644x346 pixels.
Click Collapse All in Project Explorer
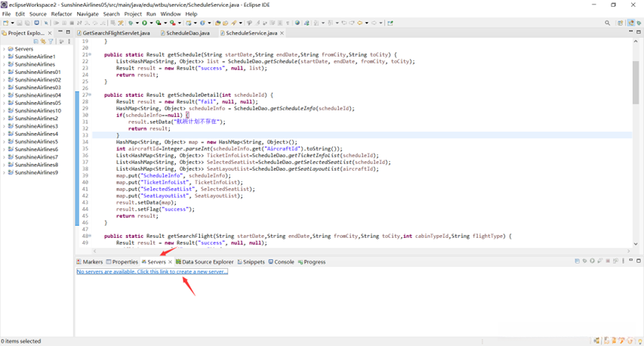35,42
